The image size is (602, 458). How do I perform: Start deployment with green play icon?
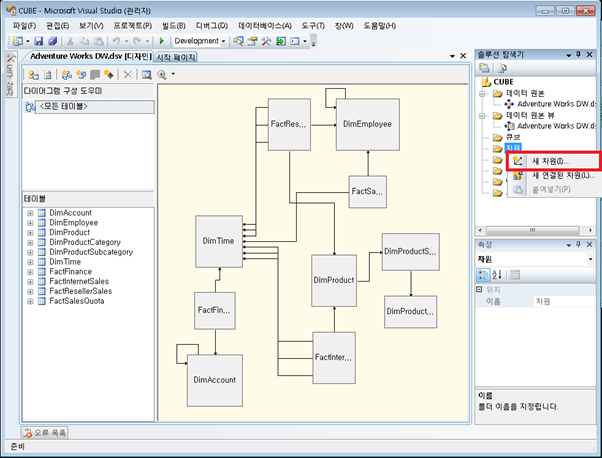(162, 41)
